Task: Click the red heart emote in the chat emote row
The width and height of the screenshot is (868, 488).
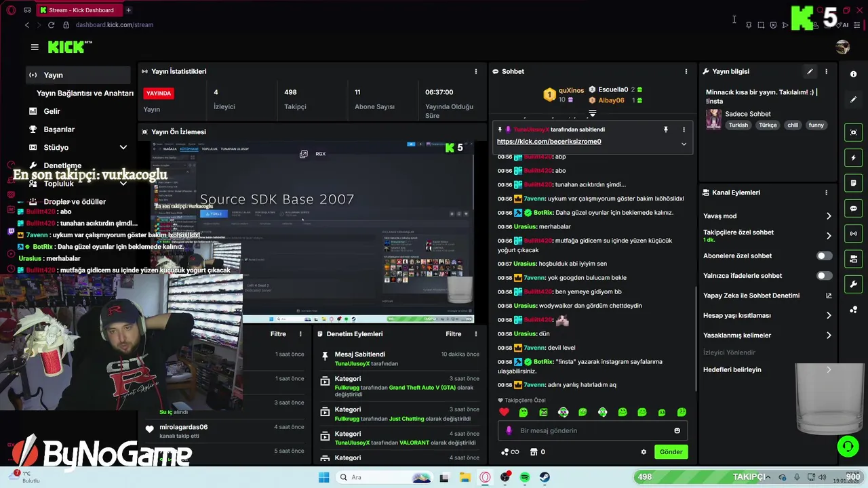Action: coord(504,412)
